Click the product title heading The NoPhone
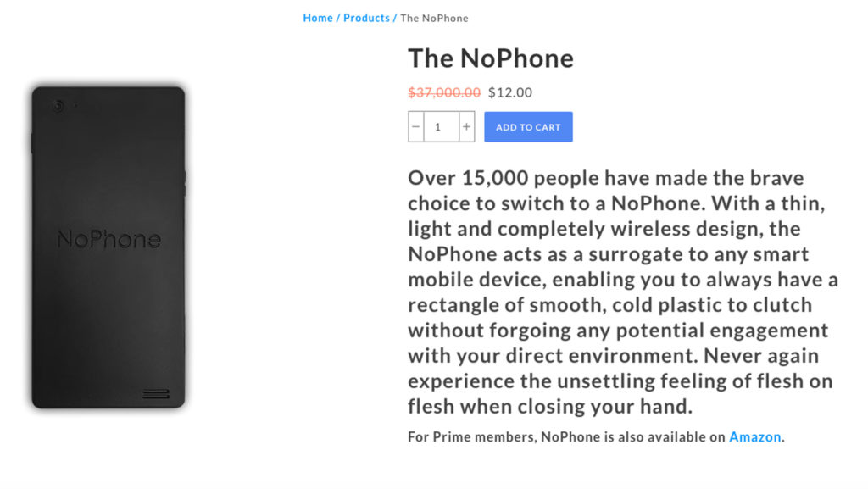Viewport: 868px width, 489px height. [491, 58]
